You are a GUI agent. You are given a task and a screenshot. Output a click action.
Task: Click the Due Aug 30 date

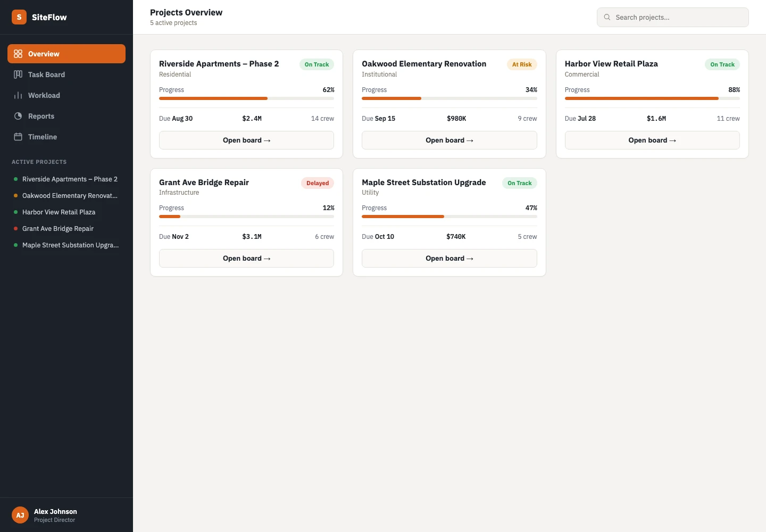tap(176, 119)
